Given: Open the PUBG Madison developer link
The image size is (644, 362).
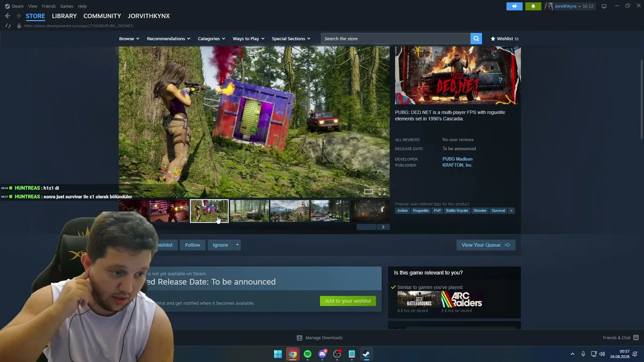Looking at the screenshot, I should coord(457,159).
